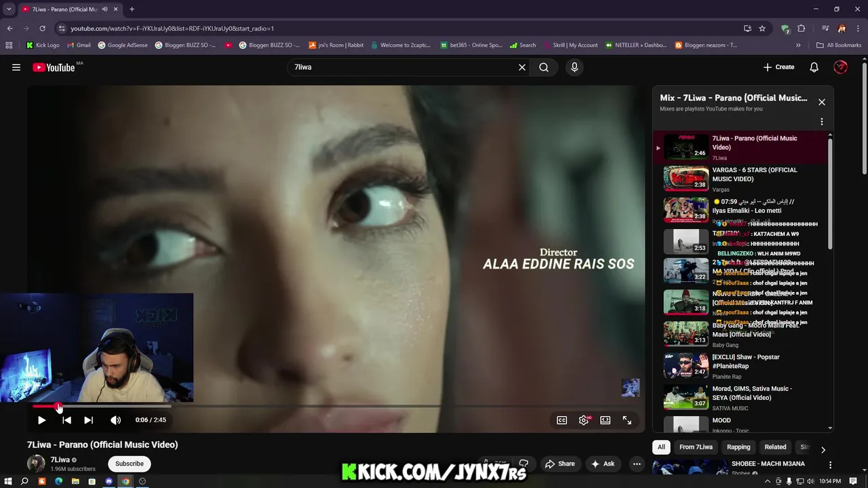This screenshot has height=488, width=868.
Task: Open the 7Liwa channel name link
Action: (60, 460)
